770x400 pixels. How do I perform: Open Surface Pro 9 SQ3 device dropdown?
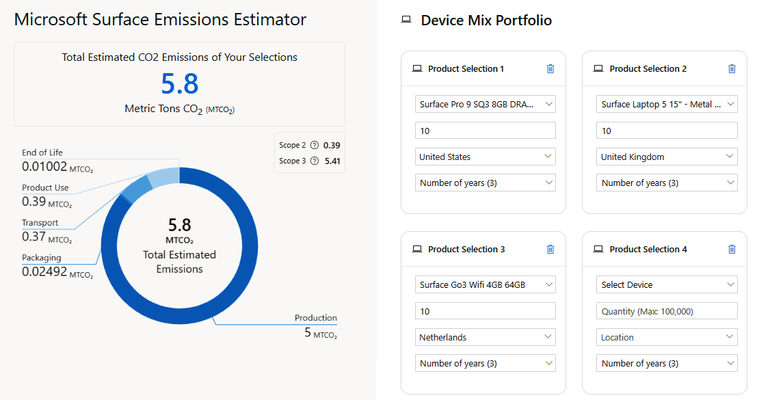(485, 104)
